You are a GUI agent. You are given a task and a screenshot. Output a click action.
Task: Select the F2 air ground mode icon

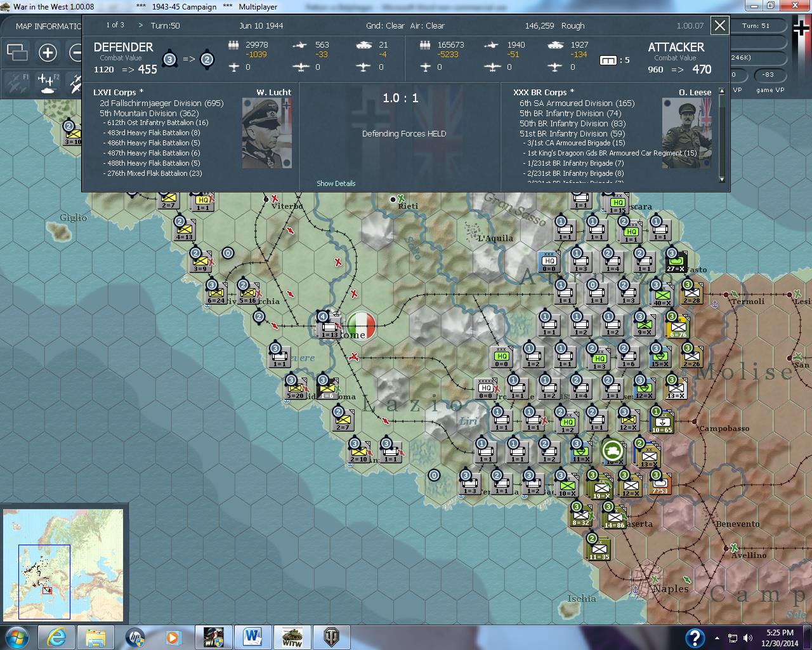pos(48,83)
